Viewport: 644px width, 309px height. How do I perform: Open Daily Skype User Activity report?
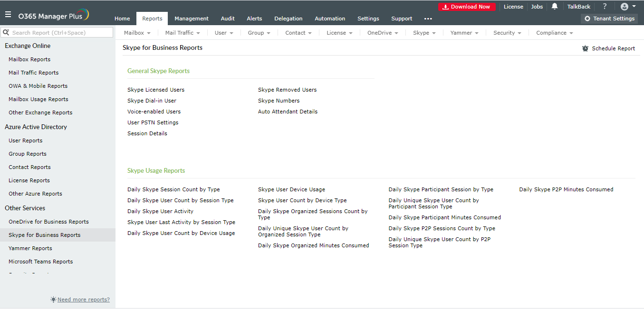[160, 211]
